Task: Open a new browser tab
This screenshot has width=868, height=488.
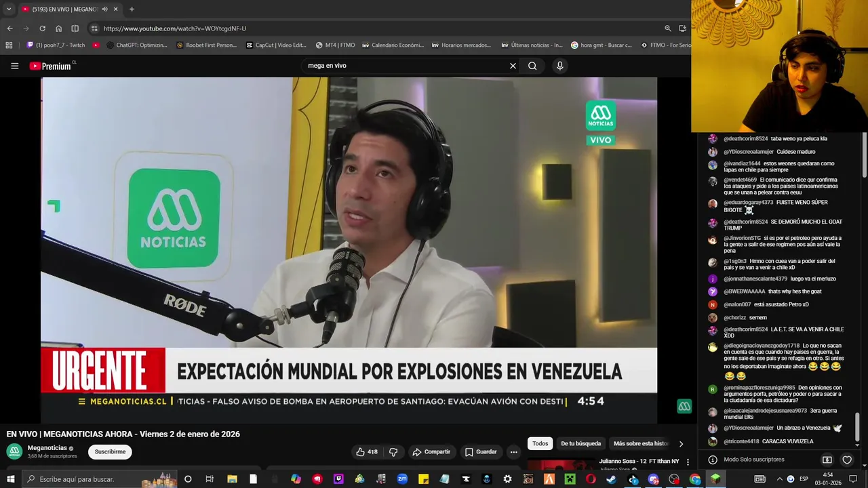Action: pos(132,9)
